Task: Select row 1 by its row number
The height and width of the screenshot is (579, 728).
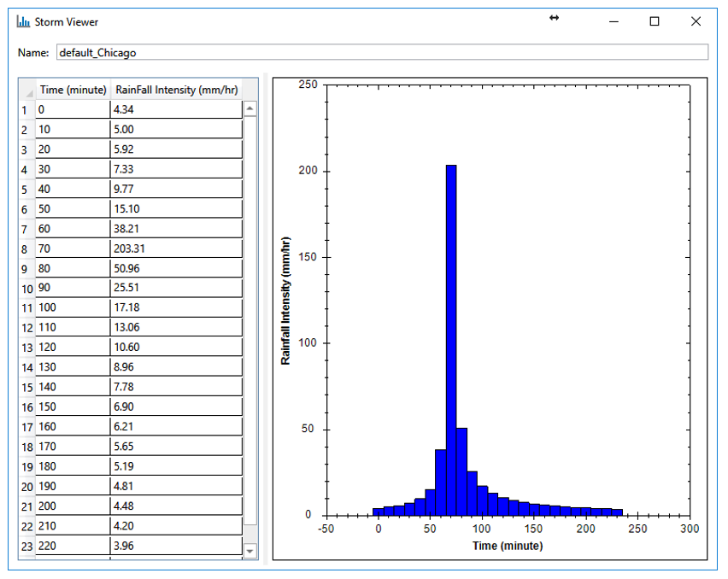Action: click(x=24, y=109)
